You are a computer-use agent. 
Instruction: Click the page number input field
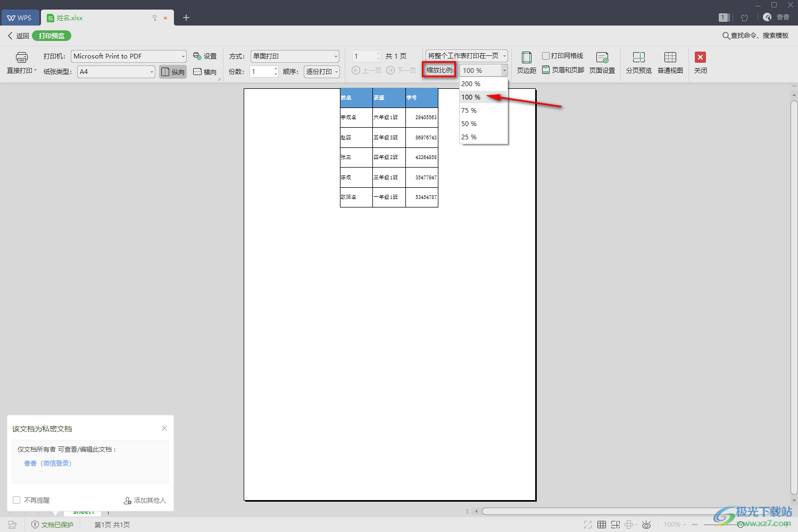(x=364, y=56)
